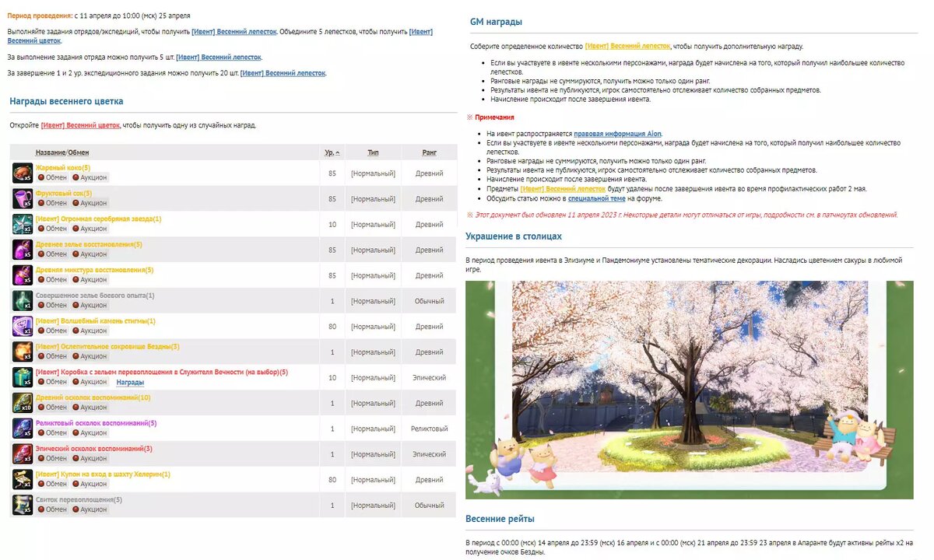Image resolution: width=934 pixels, height=560 pixels.
Task: Sort the table by the Ранг column header
Action: pos(430,152)
